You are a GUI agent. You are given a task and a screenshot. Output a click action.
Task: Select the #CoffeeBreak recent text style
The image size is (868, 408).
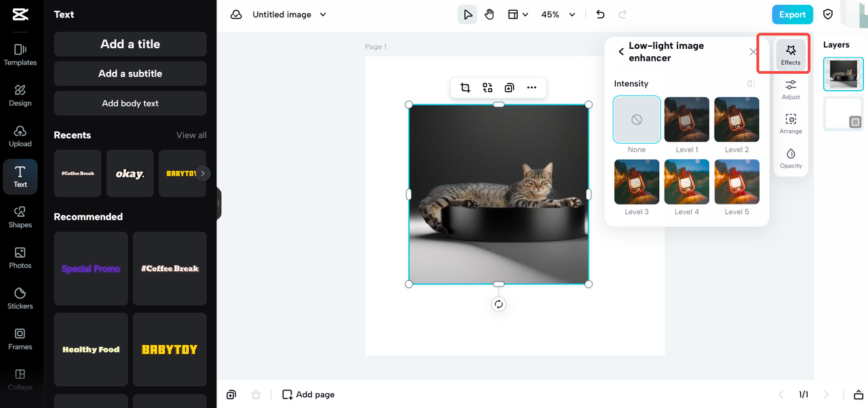tap(78, 174)
